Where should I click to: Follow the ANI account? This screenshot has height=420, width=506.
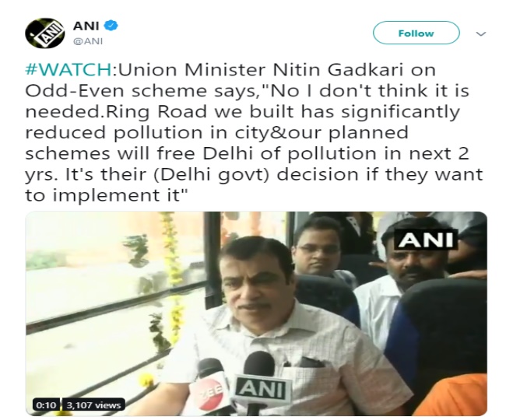click(416, 33)
